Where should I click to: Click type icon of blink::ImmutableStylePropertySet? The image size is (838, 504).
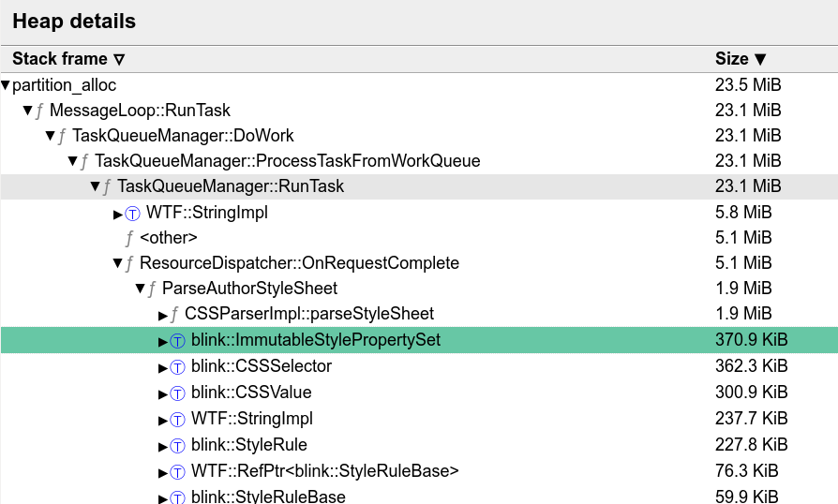[x=177, y=341]
